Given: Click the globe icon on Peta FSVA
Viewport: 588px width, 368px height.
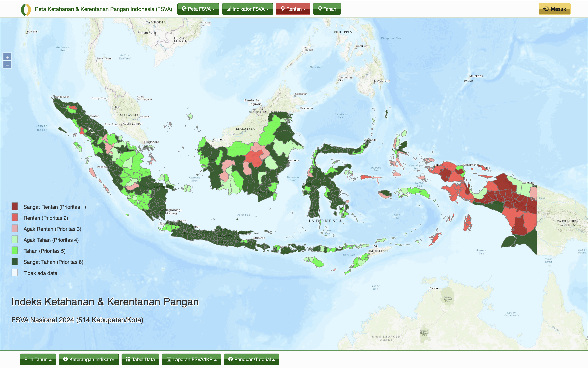Looking at the screenshot, I should click(x=184, y=9).
